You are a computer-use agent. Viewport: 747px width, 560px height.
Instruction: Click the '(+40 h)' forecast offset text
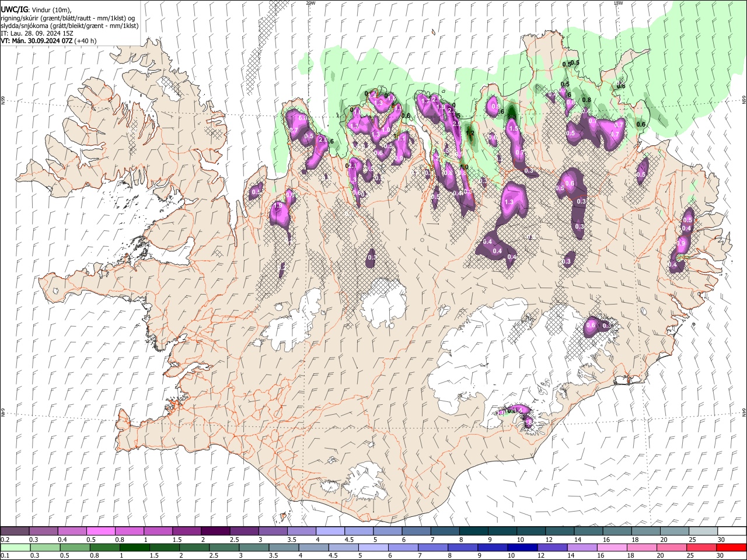coord(86,41)
